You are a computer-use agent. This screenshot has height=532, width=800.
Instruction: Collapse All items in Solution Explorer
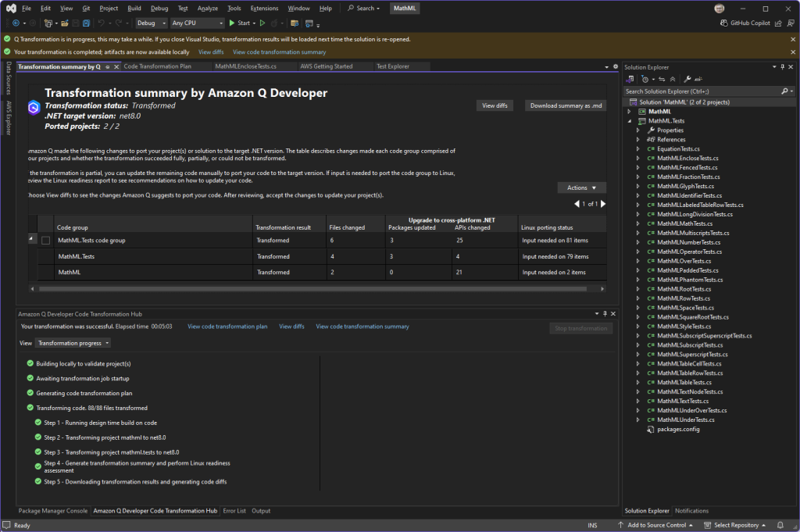(673, 78)
